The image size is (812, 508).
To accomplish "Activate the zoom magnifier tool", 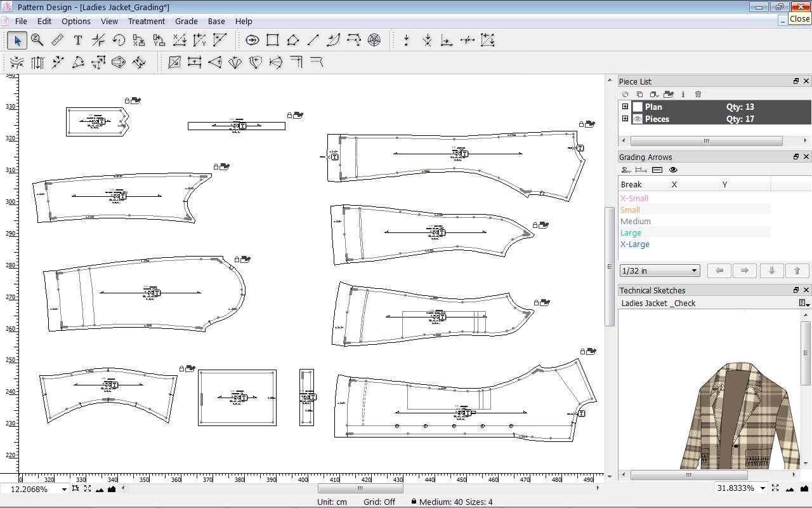I will pyautogui.click(x=37, y=41).
